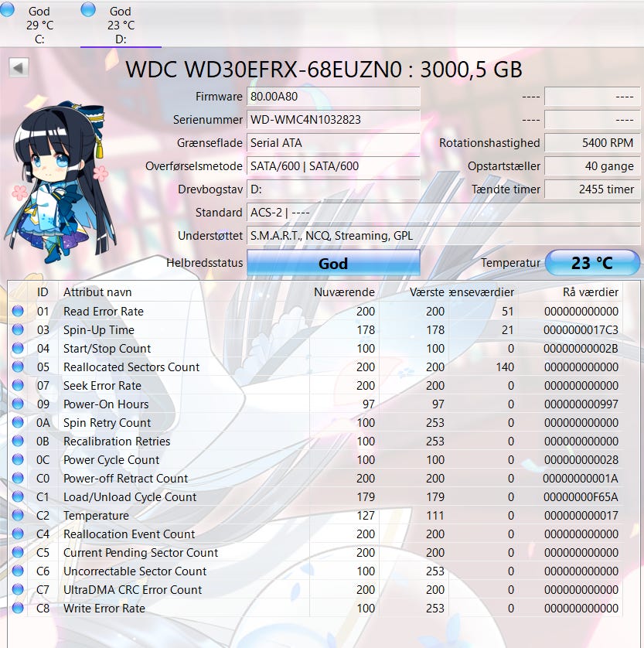Click the Firmware value field 80.00A80
644x648 pixels.
pyautogui.click(x=333, y=97)
